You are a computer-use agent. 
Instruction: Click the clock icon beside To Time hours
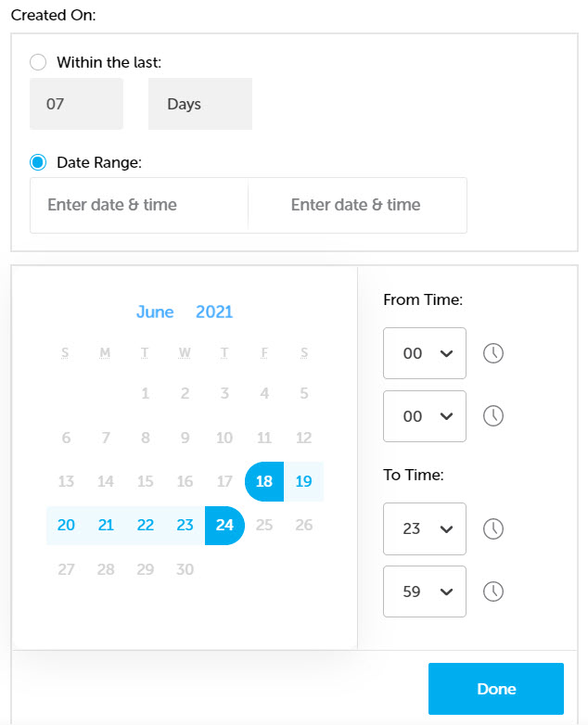coord(493,528)
